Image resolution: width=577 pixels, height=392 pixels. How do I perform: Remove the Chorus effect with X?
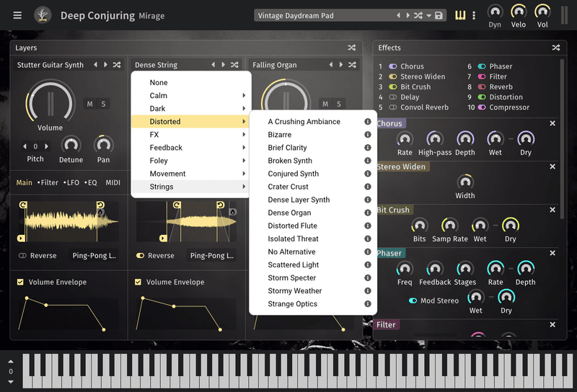pyautogui.click(x=552, y=123)
